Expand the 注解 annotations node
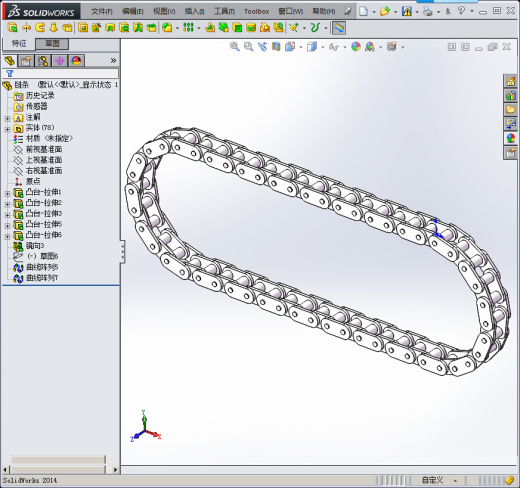Image resolution: width=520 pixels, height=488 pixels. click(x=7, y=118)
